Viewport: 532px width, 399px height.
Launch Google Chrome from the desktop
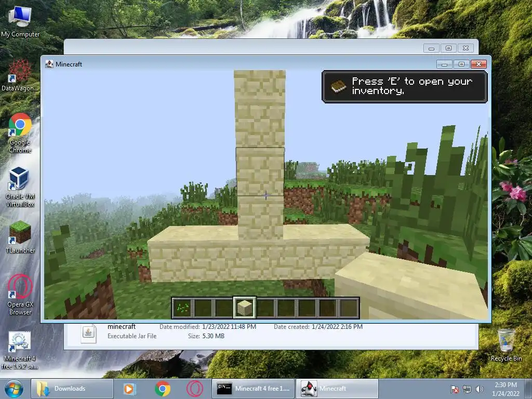(x=20, y=133)
